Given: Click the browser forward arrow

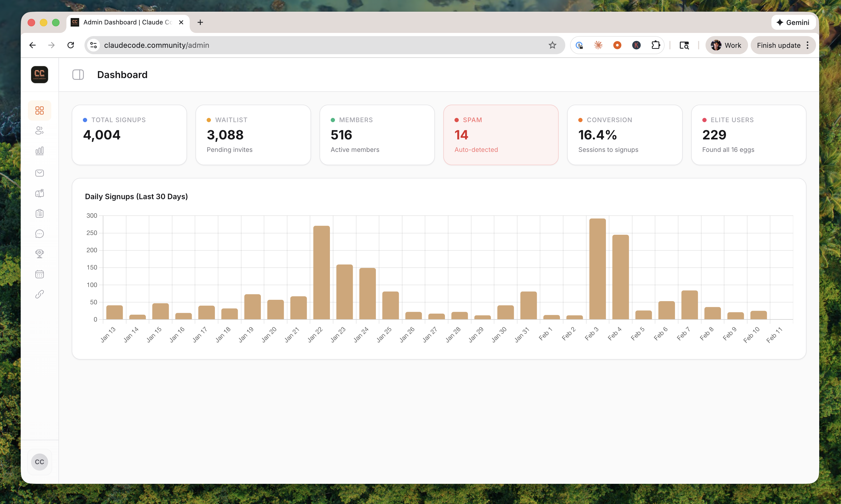Looking at the screenshot, I should click(x=51, y=45).
